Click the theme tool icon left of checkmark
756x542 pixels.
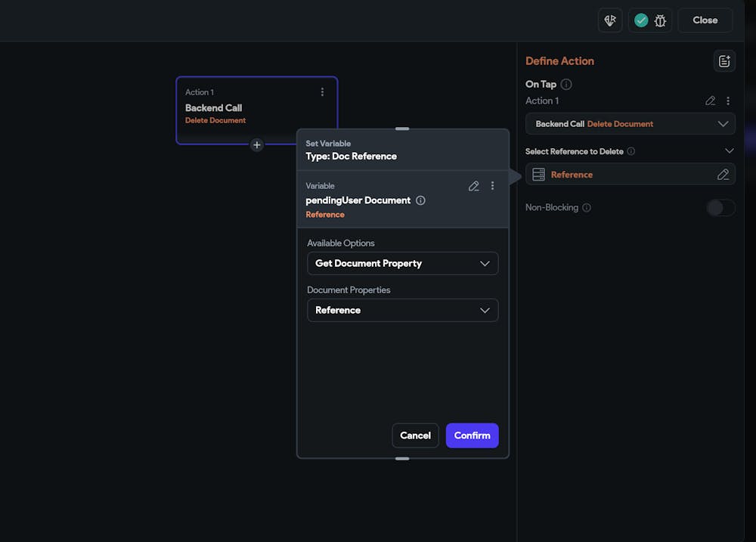[610, 20]
